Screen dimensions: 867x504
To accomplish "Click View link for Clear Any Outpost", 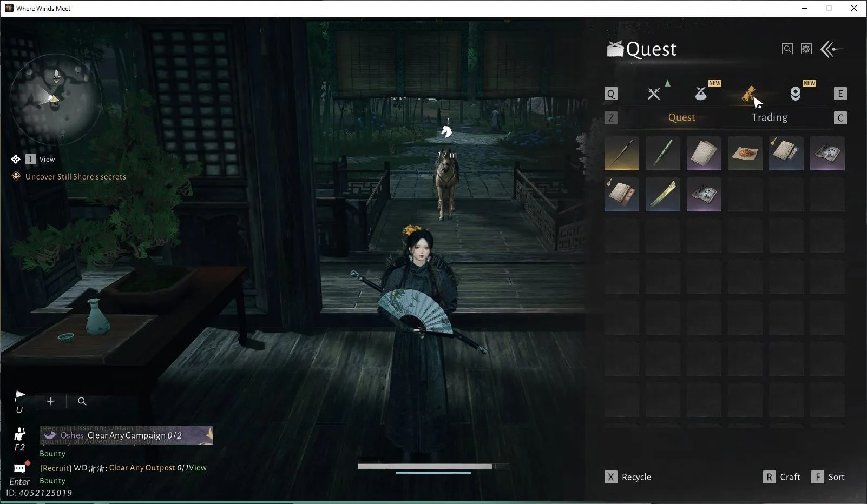I will click(198, 468).
